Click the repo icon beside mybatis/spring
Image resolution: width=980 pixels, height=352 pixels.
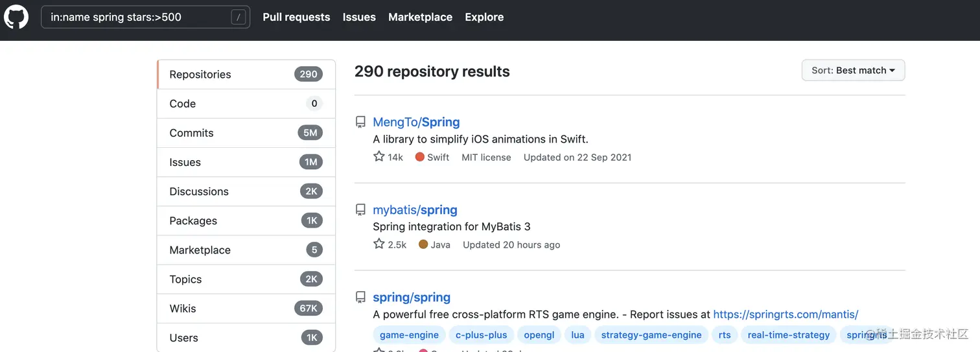click(x=360, y=209)
